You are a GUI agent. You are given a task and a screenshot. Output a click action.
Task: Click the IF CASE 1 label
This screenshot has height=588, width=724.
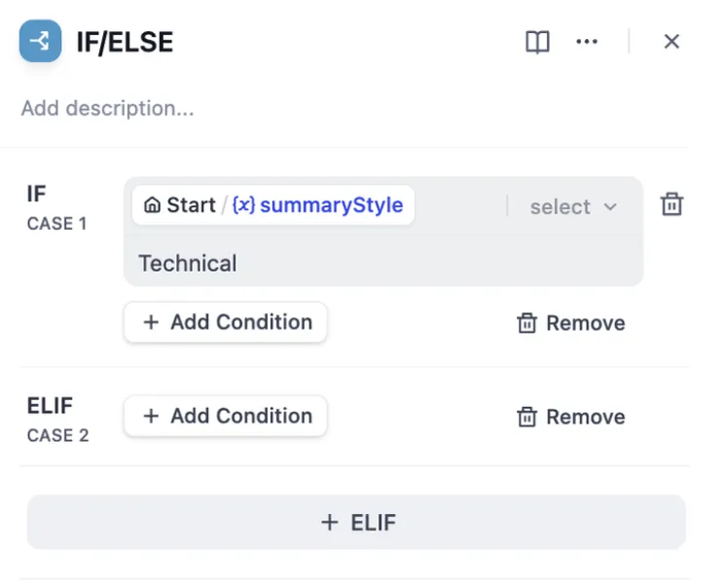click(56, 207)
